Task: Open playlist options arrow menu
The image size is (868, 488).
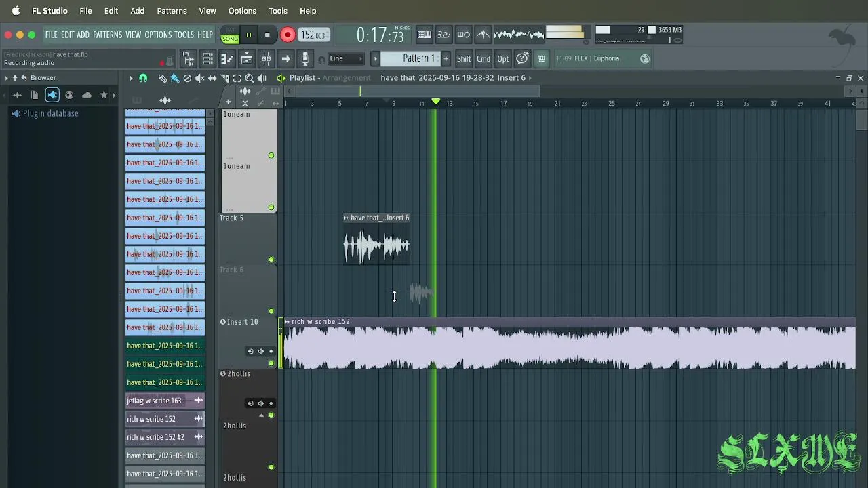Action: 131,78
